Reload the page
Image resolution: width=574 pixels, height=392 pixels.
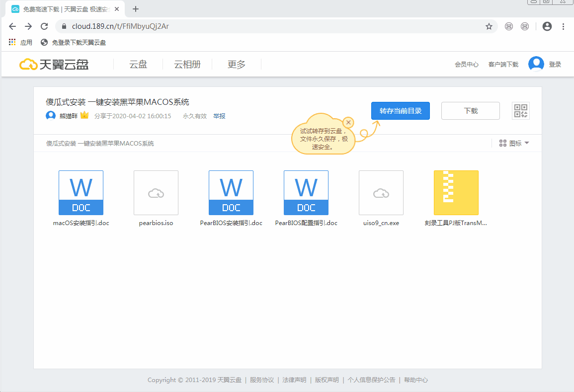44,26
